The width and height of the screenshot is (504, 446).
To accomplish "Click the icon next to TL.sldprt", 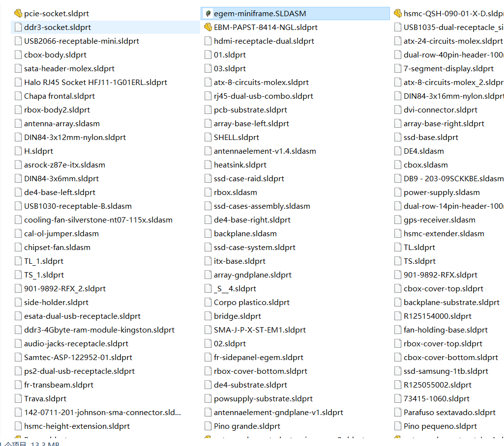I will (398, 247).
